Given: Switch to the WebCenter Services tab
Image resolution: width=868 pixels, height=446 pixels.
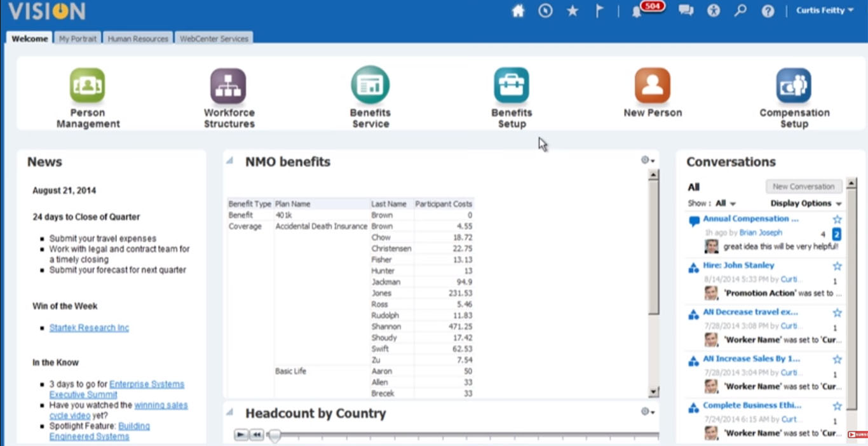Looking at the screenshot, I should (x=214, y=38).
